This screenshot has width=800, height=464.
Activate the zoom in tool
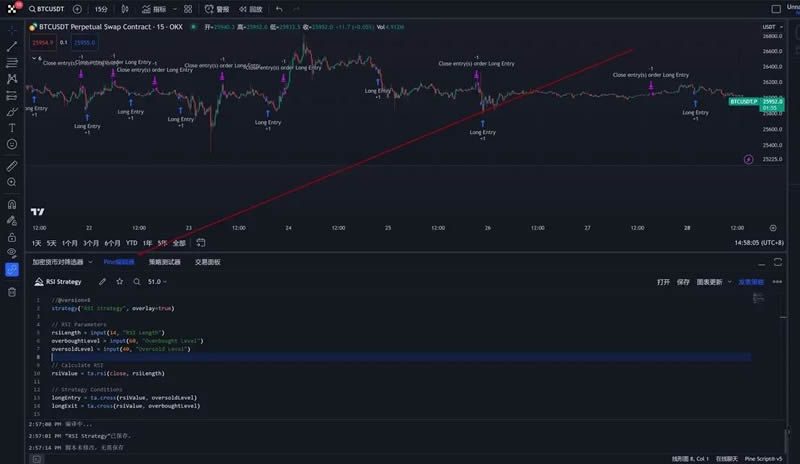click(x=12, y=182)
